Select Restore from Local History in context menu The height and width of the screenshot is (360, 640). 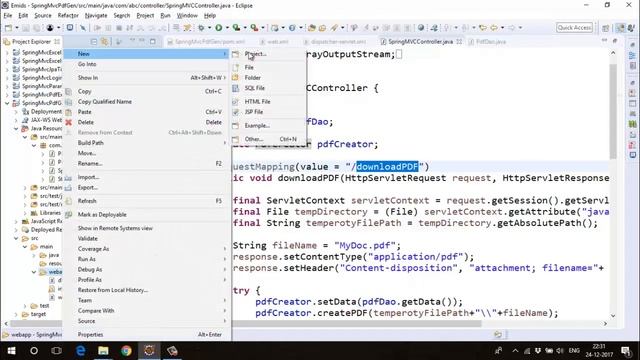click(x=146, y=290)
